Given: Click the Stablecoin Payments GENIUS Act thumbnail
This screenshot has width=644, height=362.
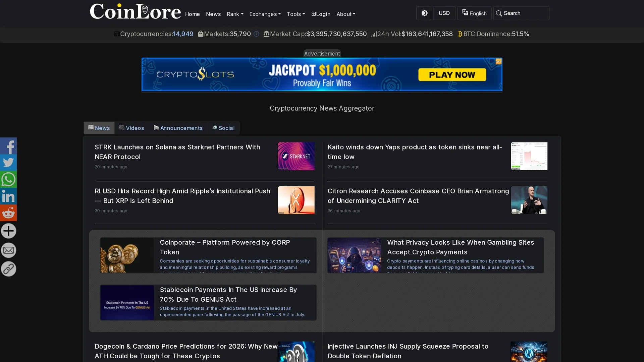Looking at the screenshot, I should coord(127,303).
